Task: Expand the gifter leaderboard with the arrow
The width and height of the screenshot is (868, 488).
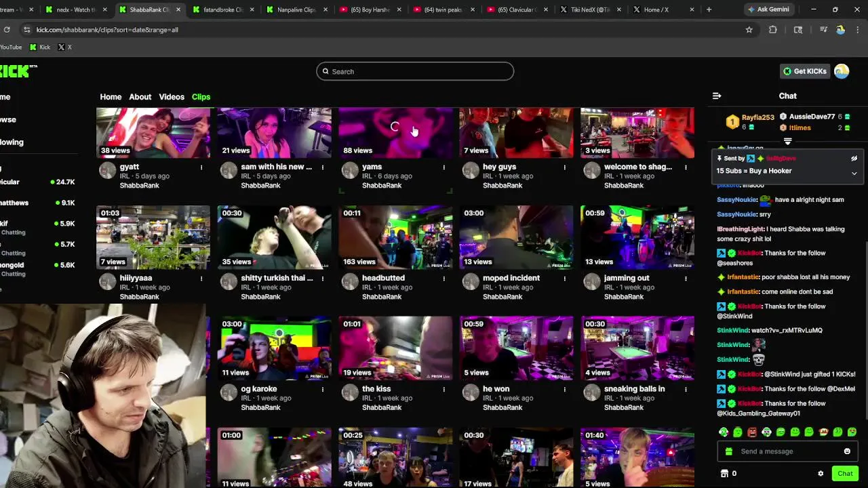Action: [787, 142]
